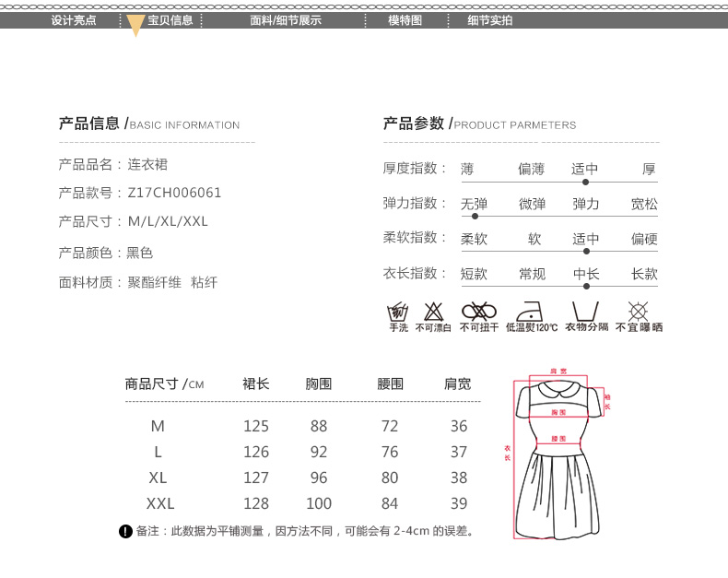Click the black exclamation note icon
Screen dimensions: 728x578
pos(126,531)
